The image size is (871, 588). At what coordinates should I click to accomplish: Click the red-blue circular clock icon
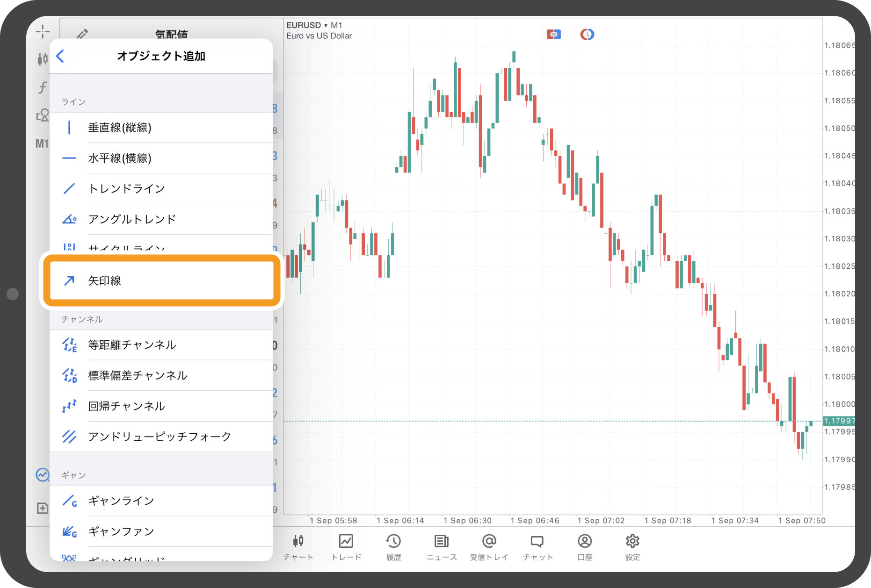tap(587, 34)
